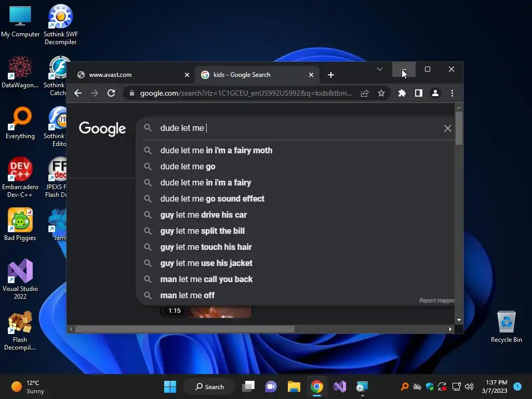The width and height of the screenshot is (532, 399).
Task: Open volume control in system tray
Action: (x=469, y=387)
